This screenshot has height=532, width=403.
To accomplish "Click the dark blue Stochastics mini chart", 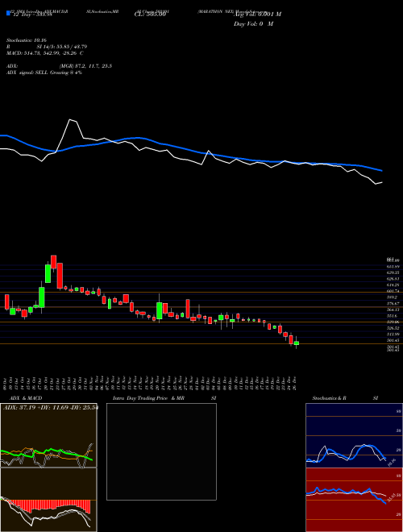I will [354, 435].
